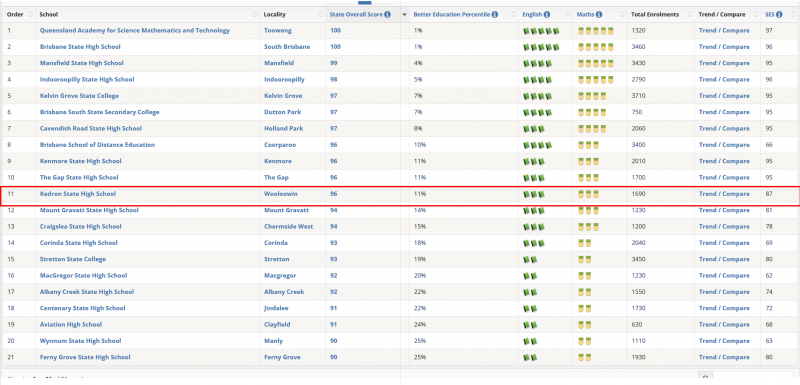
Task: Click the info icon beside State Overall Score
Action: tap(388, 15)
